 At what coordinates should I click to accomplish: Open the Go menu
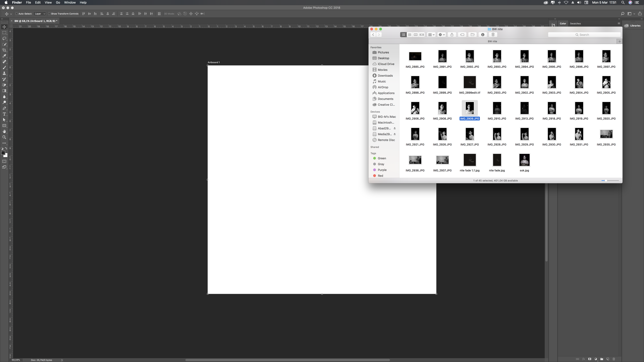tap(58, 2)
